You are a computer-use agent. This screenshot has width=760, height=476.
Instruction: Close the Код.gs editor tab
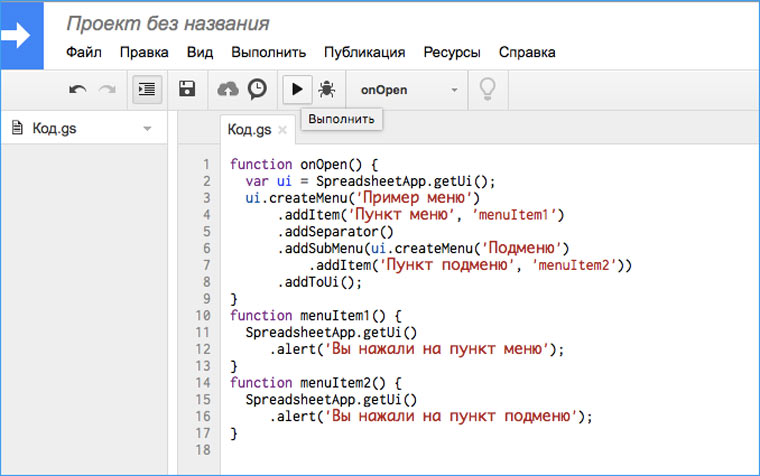[x=282, y=130]
